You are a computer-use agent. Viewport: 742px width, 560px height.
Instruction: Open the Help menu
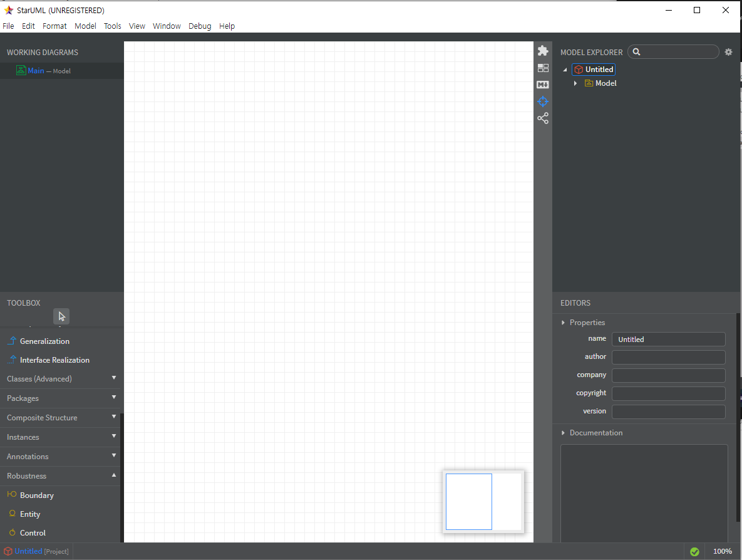227,26
